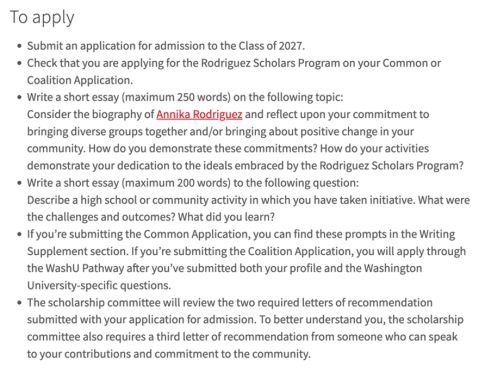Click the final line "to your contributions and commitment"
This screenshot has height=372, width=485.
(x=169, y=354)
